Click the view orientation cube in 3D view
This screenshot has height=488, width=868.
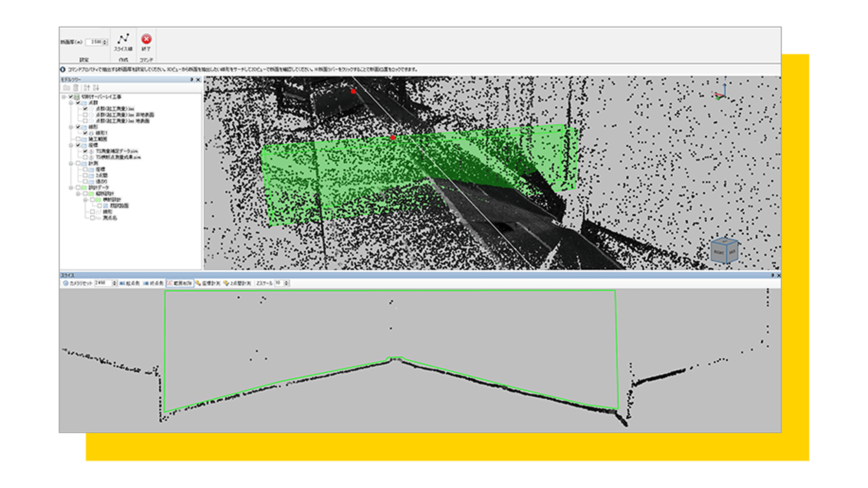point(724,251)
